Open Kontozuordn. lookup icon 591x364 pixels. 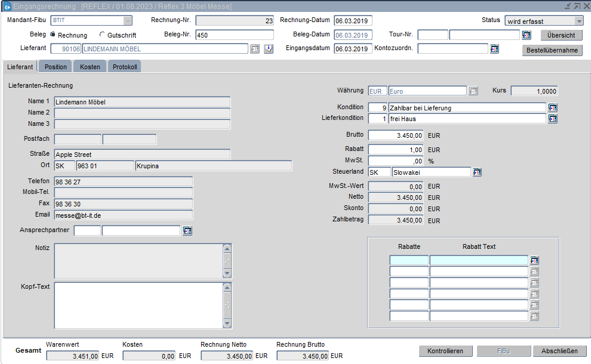494,49
